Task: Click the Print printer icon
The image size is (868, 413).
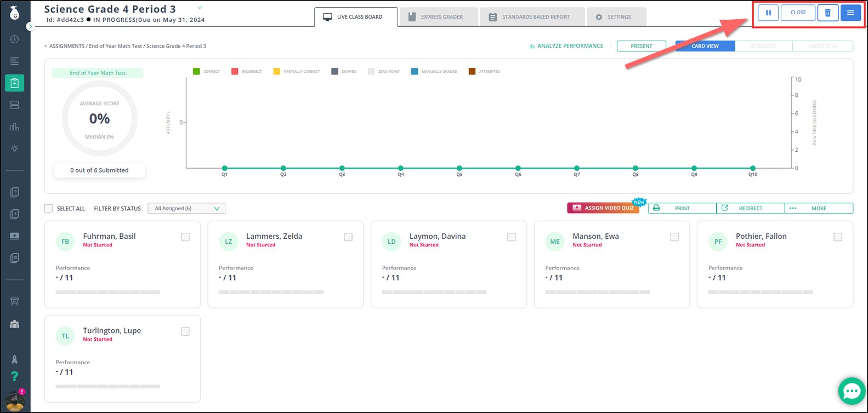Action: pyautogui.click(x=656, y=208)
